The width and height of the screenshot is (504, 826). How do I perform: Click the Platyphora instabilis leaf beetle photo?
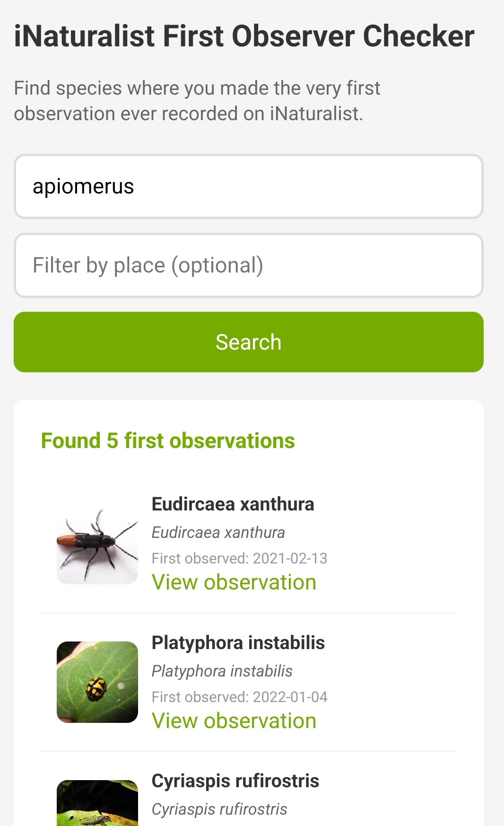pyautogui.click(x=97, y=682)
